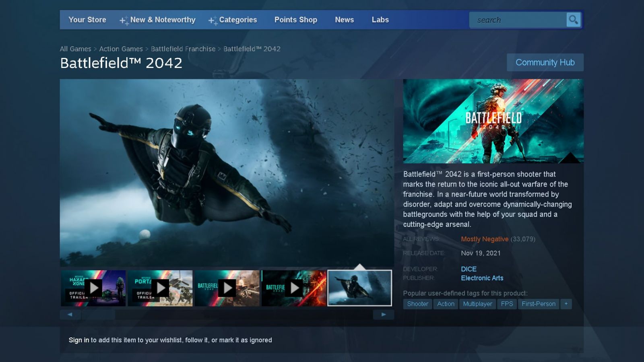Open the Your Store menu
Screen dimensions: 644x362
87,20
